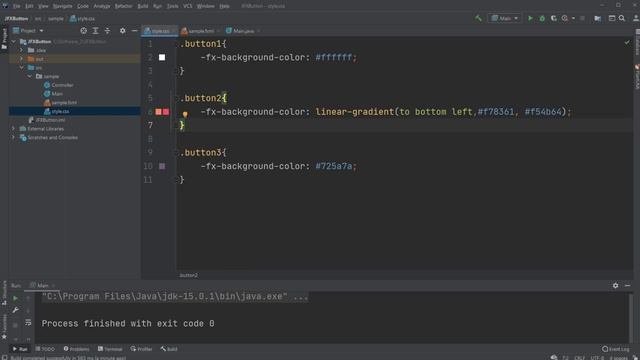This screenshot has width=640, height=360.
Task: Click the IDE user account icon
Action: coord(636,18)
